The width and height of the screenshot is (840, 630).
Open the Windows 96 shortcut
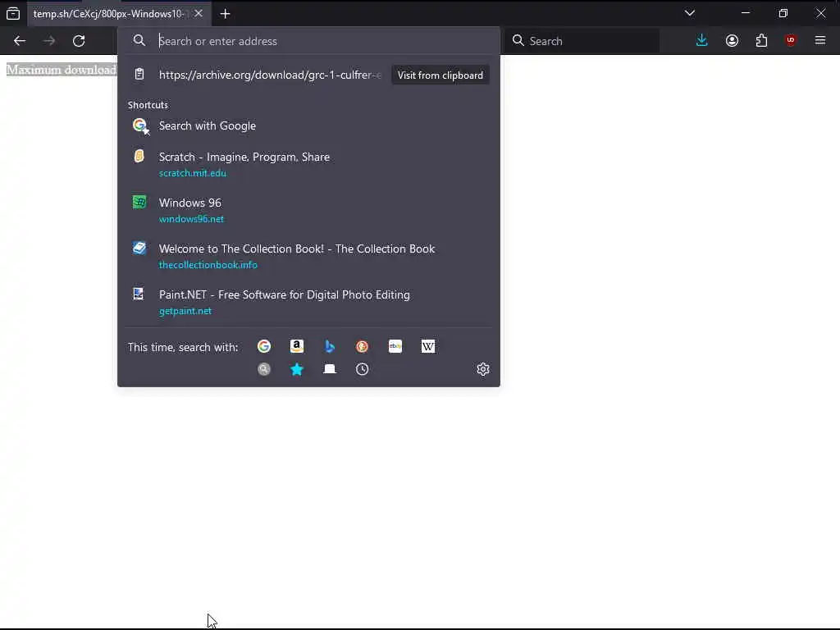tap(308, 211)
